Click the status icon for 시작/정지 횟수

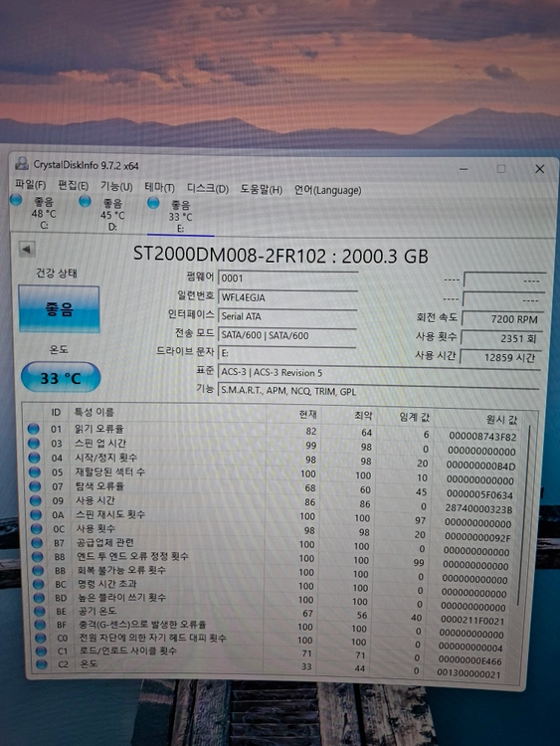tap(34, 458)
